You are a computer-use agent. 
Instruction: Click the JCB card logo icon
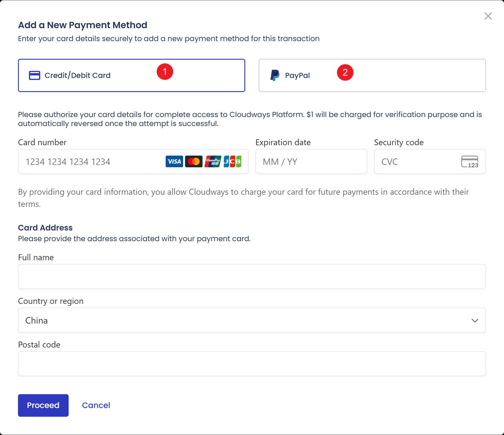click(x=233, y=162)
